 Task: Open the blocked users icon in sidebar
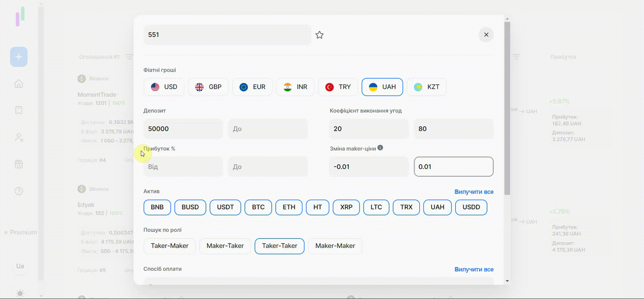click(19, 137)
